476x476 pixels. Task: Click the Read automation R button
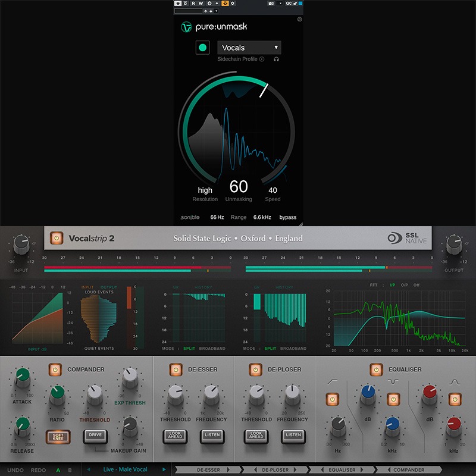pyautogui.click(x=193, y=4)
